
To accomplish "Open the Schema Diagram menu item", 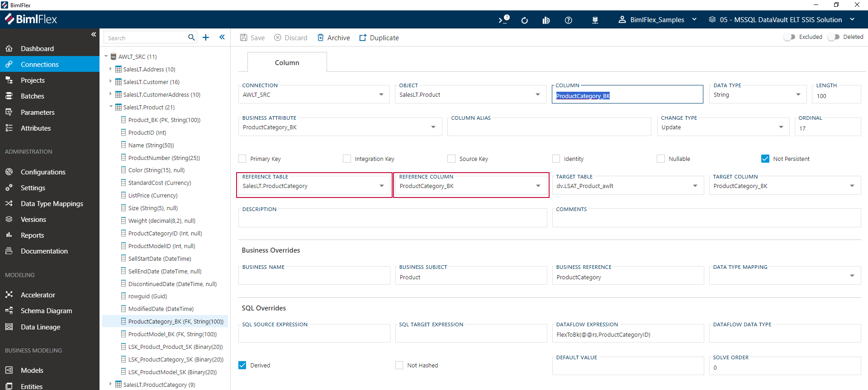I will [46, 311].
